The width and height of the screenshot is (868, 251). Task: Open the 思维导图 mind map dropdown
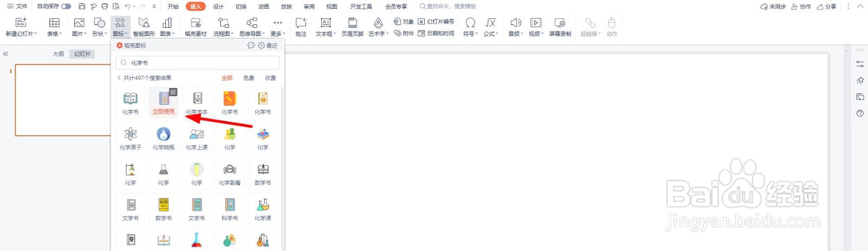point(252,27)
